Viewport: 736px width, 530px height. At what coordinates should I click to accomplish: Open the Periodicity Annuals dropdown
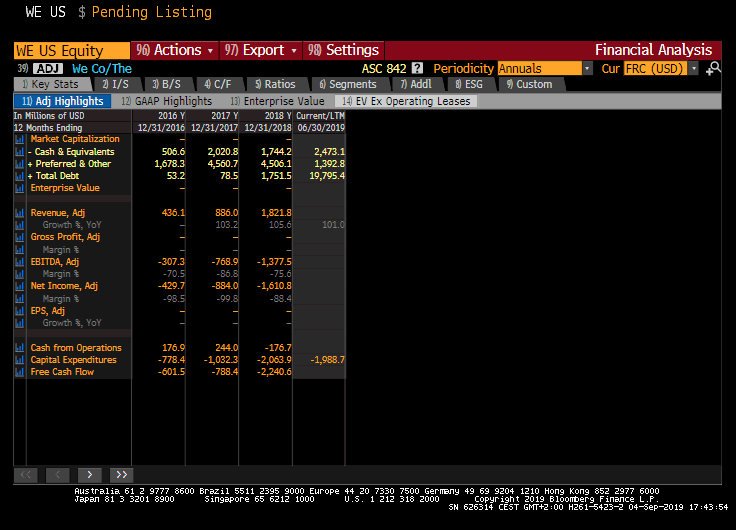(544, 68)
